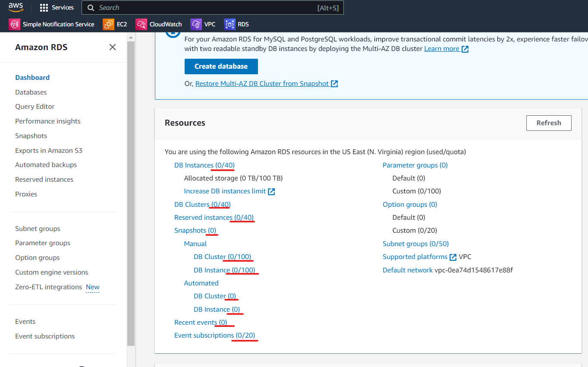Image resolution: width=588 pixels, height=367 pixels.
Task: Click external icon next to Restore Multi-AZ link
Action: tap(334, 84)
